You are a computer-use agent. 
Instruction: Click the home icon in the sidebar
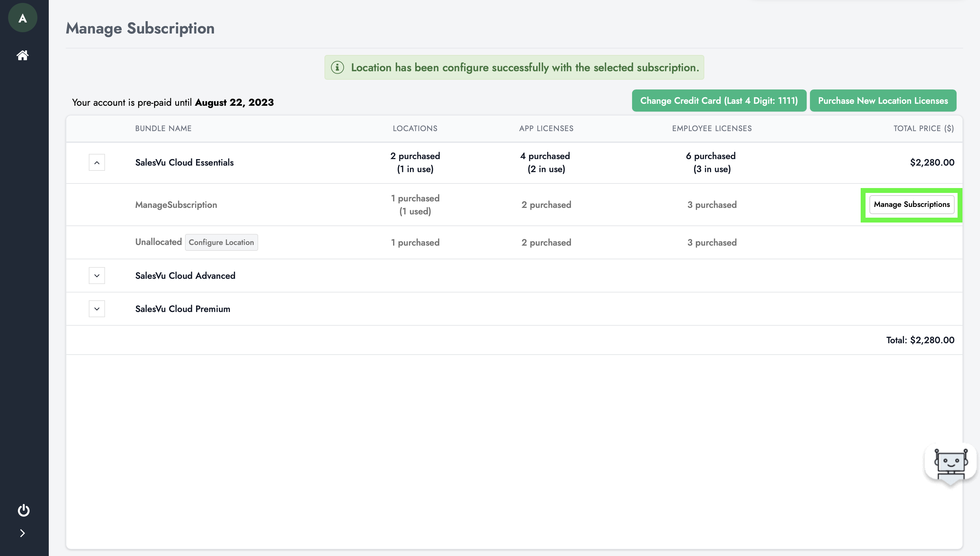point(22,55)
